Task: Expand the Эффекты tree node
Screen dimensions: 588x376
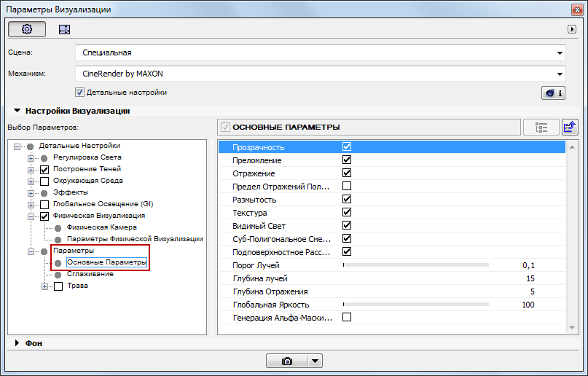Action: [31, 193]
